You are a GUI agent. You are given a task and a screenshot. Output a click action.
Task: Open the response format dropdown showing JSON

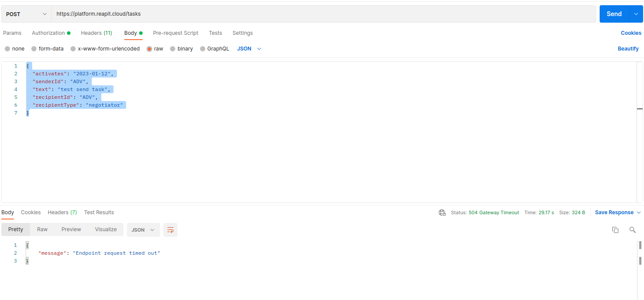pyautogui.click(x=143, y=229)
